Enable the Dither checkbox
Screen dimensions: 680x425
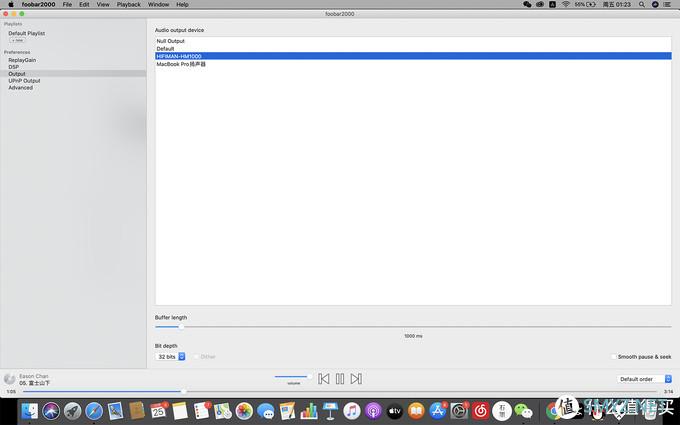coord(196,356)
